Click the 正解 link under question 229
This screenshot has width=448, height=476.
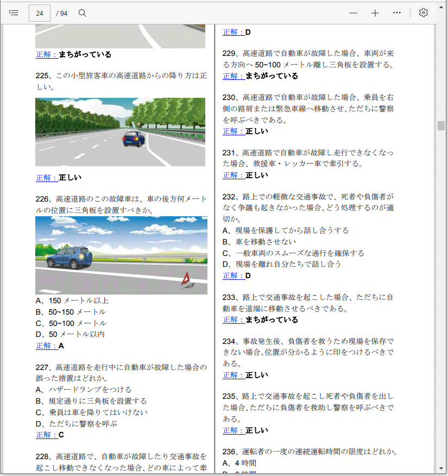pyautogui.click(x=234, y=76)
